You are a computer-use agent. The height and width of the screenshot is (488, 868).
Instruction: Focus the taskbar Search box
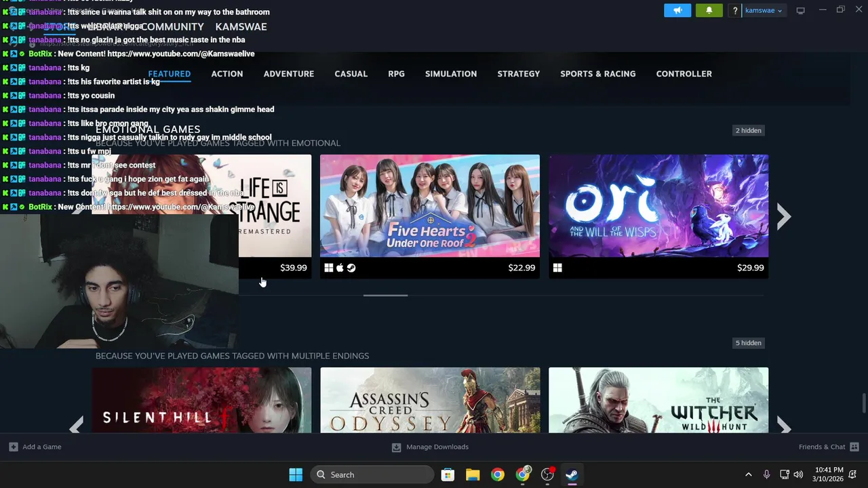coord(372,474)
